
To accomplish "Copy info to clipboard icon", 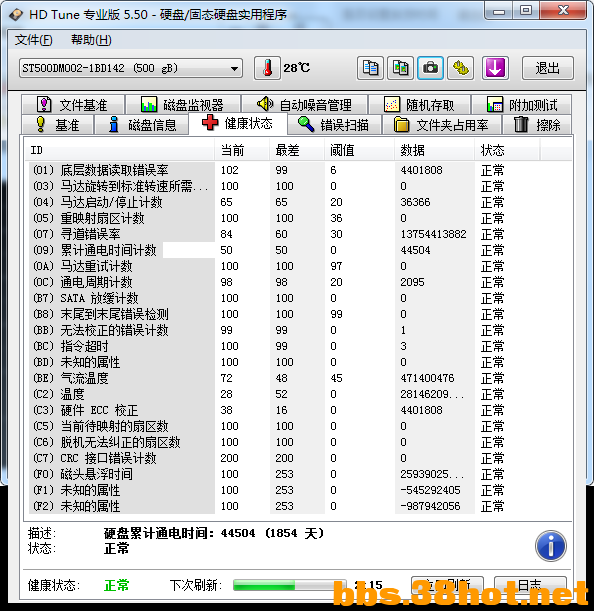I will click(x=370, y=68).
